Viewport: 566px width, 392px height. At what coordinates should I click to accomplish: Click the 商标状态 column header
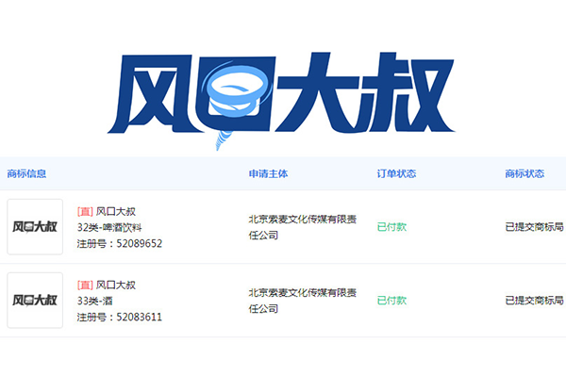(524, 174)
